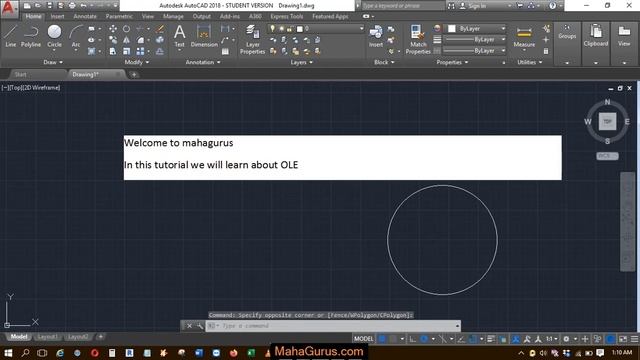This screenshot has height=360, width=640.
Task: Click the Move tool in Modify panel
Action: coord(113,29)
